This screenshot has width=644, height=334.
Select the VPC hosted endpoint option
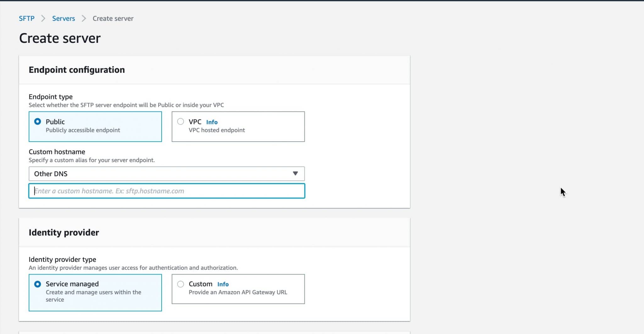coord(180,122)
